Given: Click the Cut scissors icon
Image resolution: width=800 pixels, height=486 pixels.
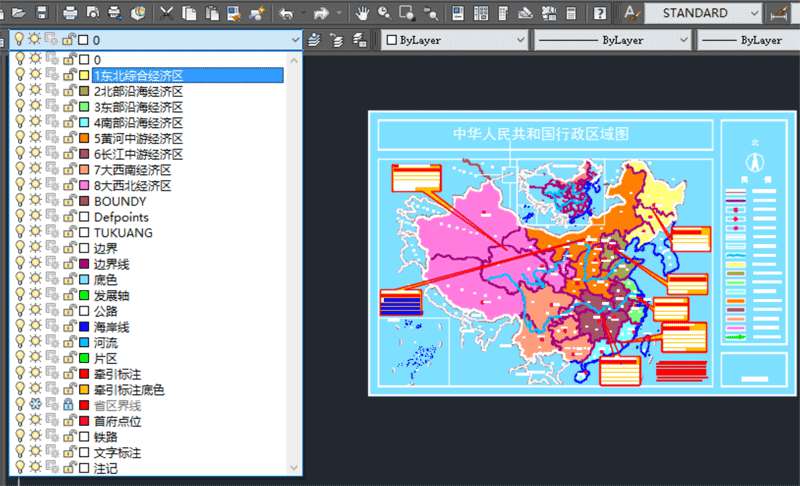Looking at the screenshot, I should point(166,13).
